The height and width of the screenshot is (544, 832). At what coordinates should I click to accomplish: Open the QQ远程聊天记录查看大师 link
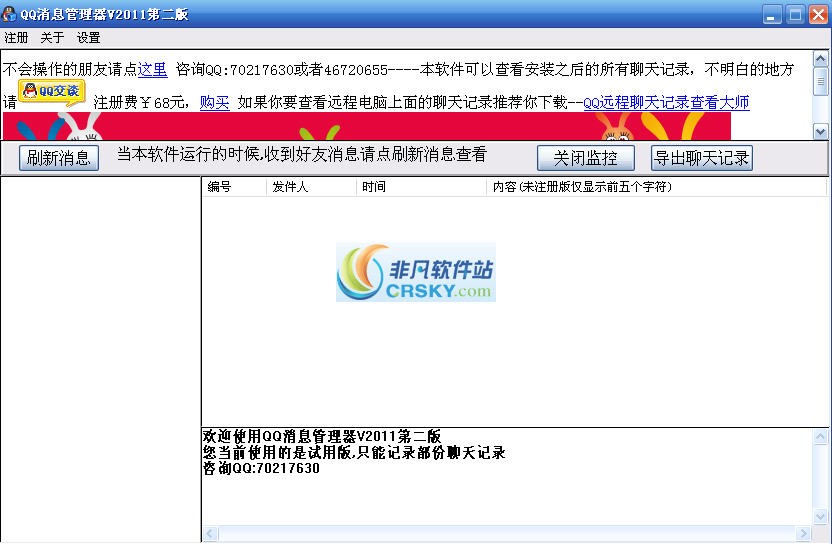[666, 102]
